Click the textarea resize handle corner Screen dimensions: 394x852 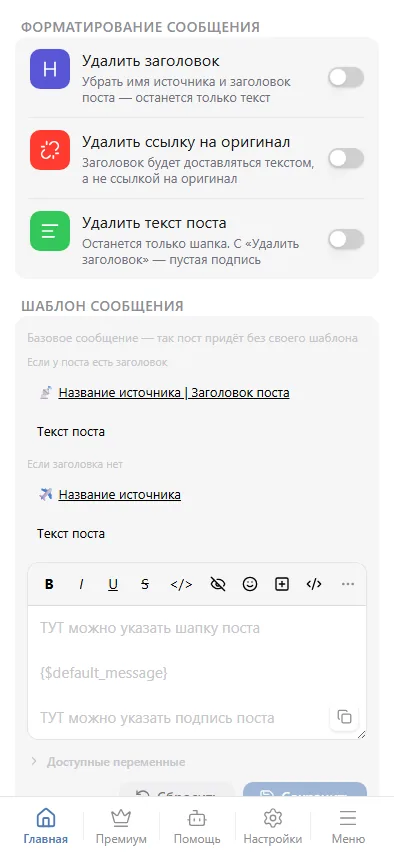click(361, 734)
